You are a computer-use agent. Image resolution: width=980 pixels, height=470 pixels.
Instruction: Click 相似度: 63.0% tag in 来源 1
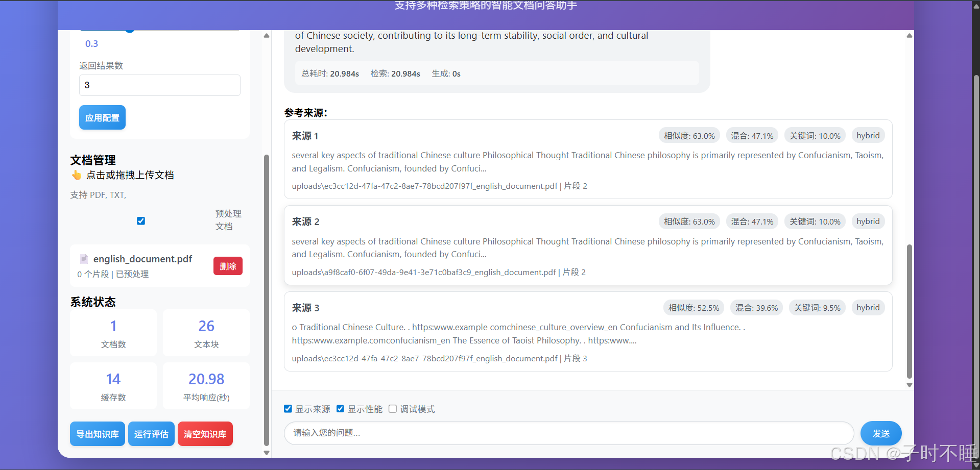click(689, 135)
